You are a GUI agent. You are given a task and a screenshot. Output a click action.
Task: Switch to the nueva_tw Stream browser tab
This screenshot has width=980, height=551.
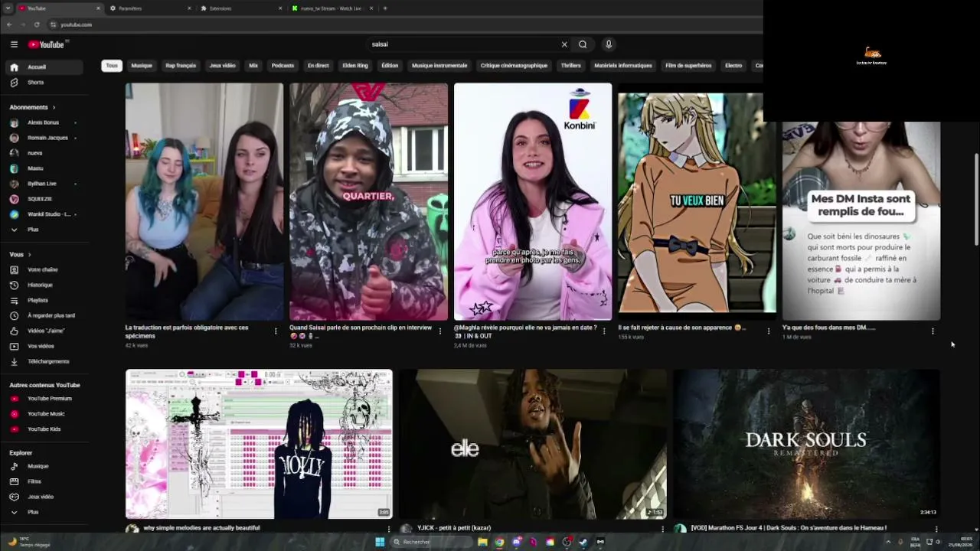(x=332, y=8)
